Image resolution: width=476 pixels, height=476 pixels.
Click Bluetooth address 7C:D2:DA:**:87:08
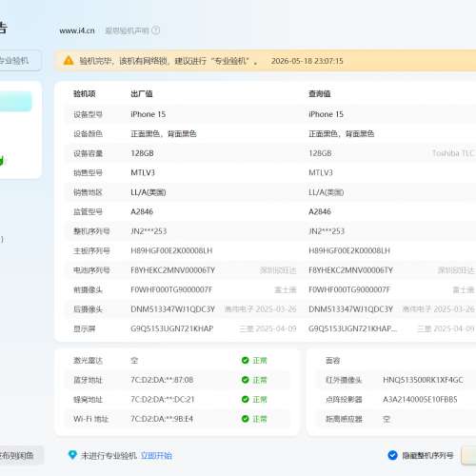(x=162, y=380)
